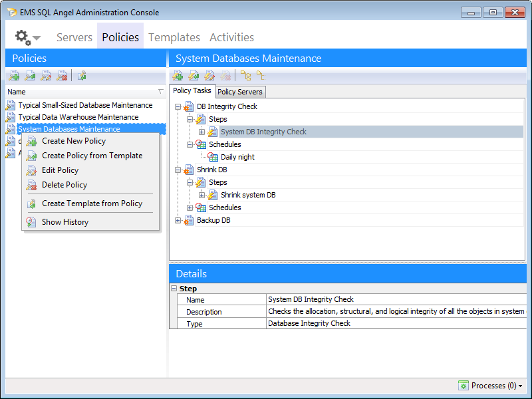Click edit task icon in right toolbar
The image size is (532, 399).
[209, 75]
